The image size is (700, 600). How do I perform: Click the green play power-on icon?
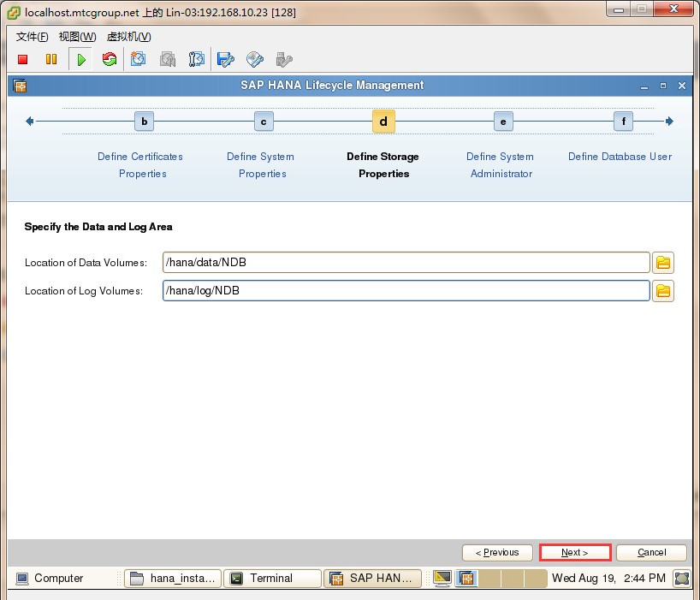pos(80,59)
